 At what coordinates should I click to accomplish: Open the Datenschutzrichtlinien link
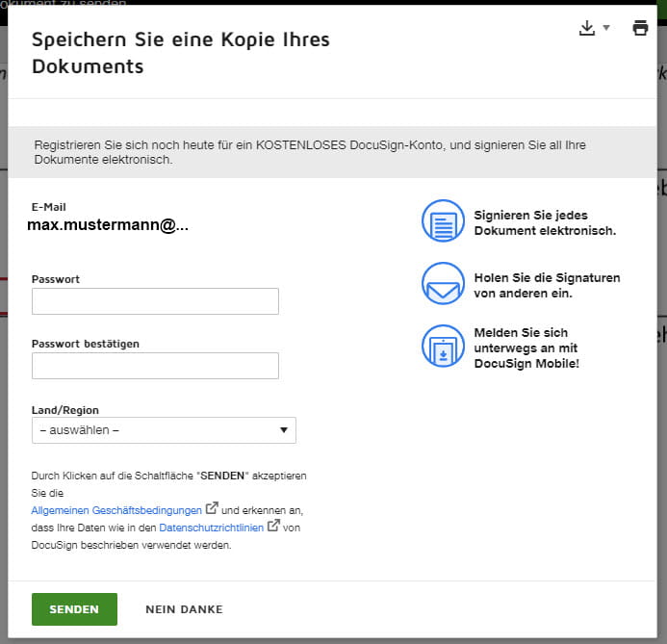click(212, 528)
